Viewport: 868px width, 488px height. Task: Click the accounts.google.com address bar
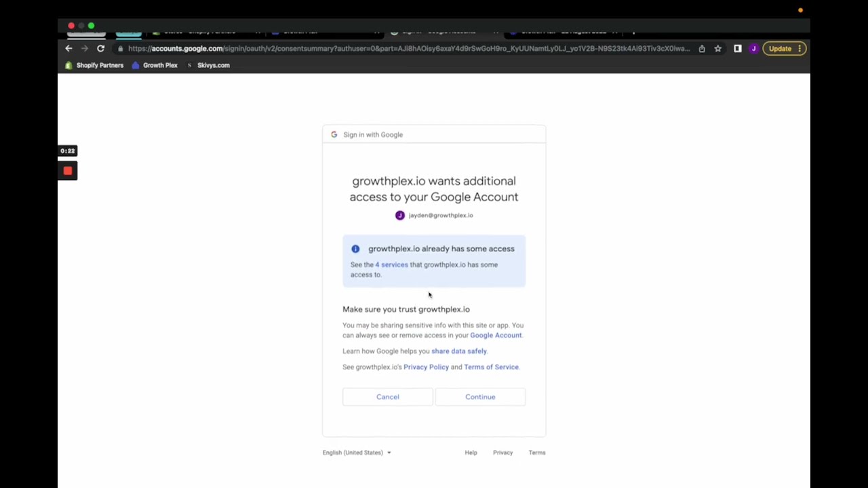click(x=408, y=49)
